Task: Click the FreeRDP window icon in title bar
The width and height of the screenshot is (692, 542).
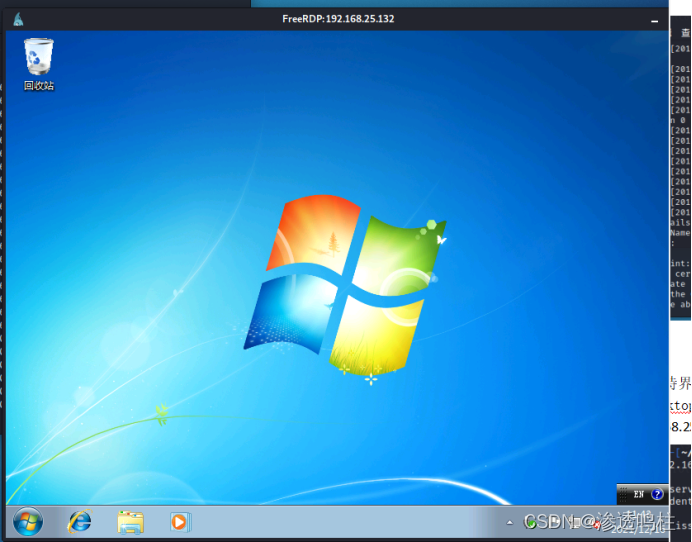Action: 18,19
